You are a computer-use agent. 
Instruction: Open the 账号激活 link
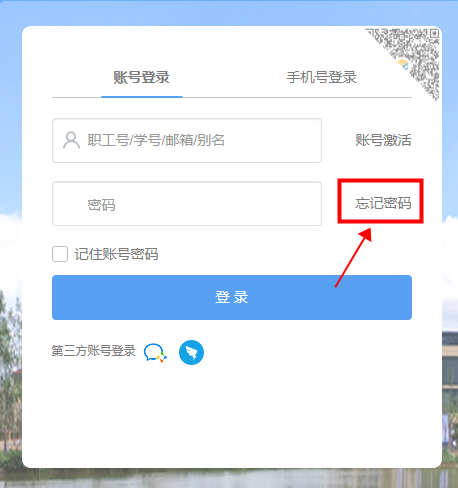(383, 140)
